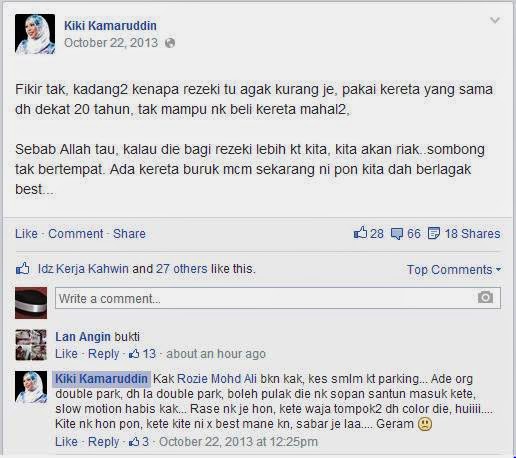Reply to Lan Angin's comment
The width and height of the screenshot is (516, 458).
[x=104, y=354]
